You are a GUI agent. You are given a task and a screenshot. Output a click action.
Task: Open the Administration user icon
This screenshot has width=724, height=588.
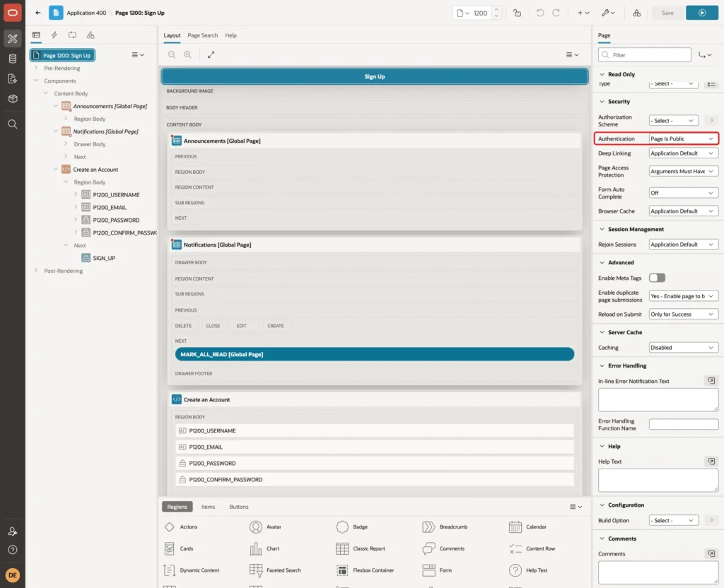pos(13,531)
